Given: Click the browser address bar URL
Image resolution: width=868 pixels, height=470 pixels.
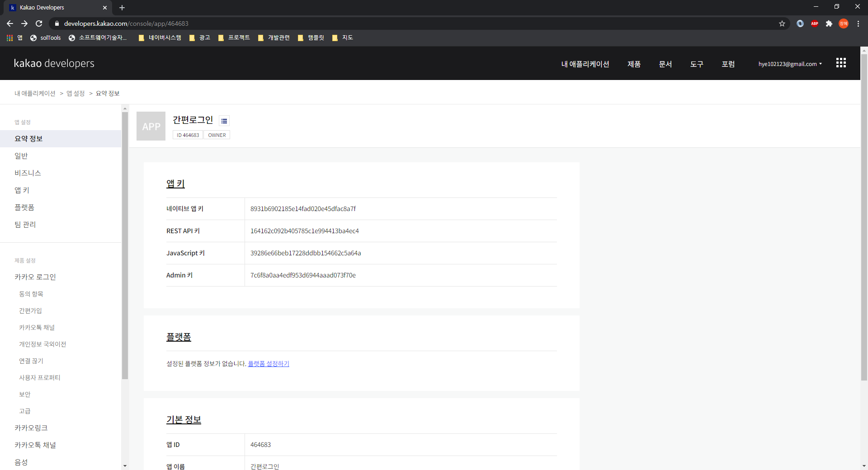Looking at the screenshot, I should click(126, 23).
